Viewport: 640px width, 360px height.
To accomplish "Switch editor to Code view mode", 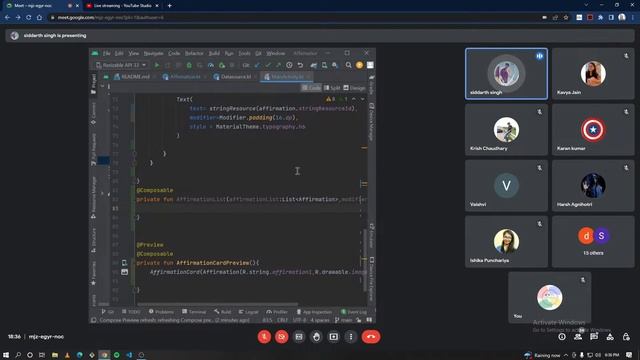I will pyautogui.click(x=311, y=88).
